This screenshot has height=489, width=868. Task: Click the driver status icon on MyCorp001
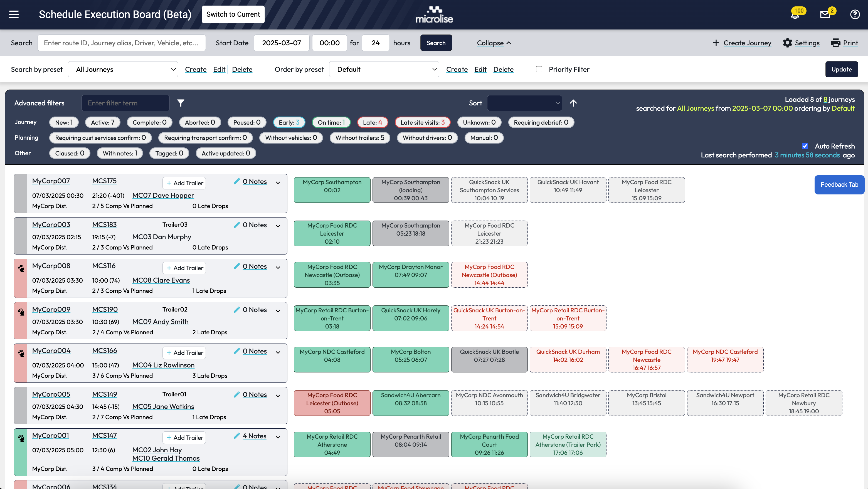pyautogui.click(x=21, y=438)
